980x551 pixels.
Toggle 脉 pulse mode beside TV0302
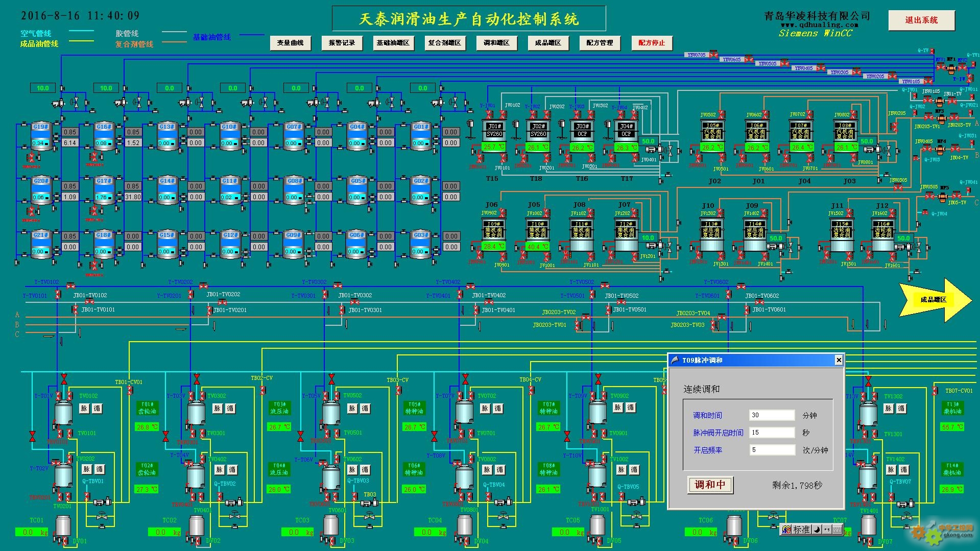point(218,409)
